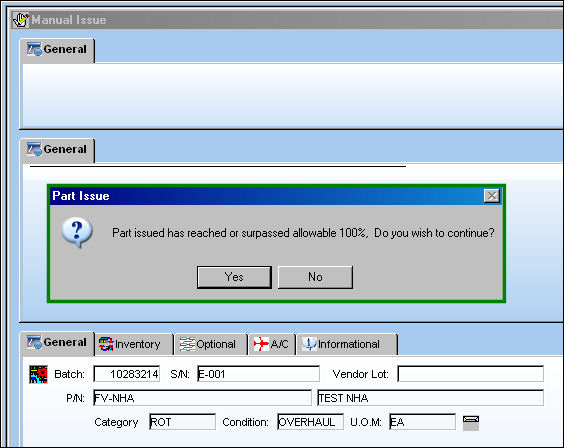Decline with the No button
This screenshot has width=564, height=448.
(315, 277)
